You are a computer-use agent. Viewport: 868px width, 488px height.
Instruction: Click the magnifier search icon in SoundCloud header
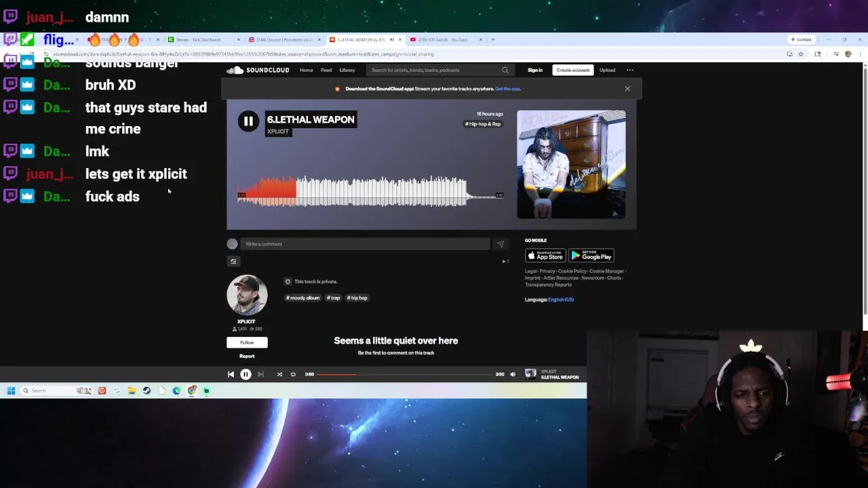505,70
